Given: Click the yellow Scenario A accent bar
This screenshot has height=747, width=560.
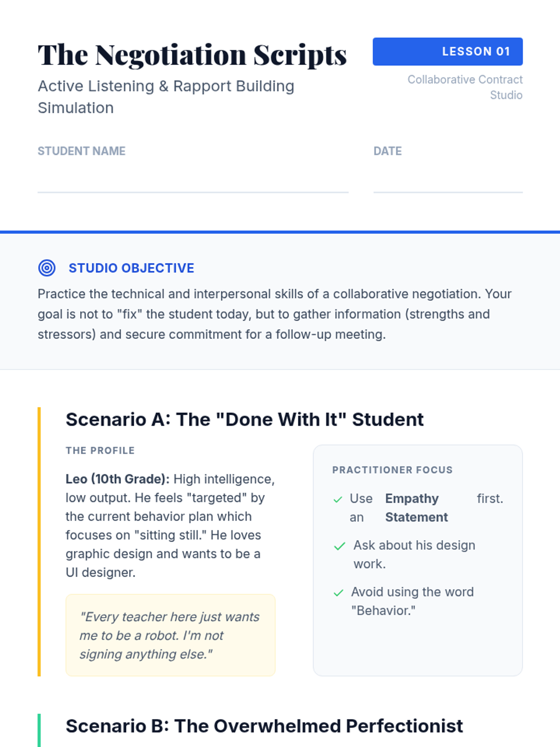Looking at the screenshot, I should 39,542.
